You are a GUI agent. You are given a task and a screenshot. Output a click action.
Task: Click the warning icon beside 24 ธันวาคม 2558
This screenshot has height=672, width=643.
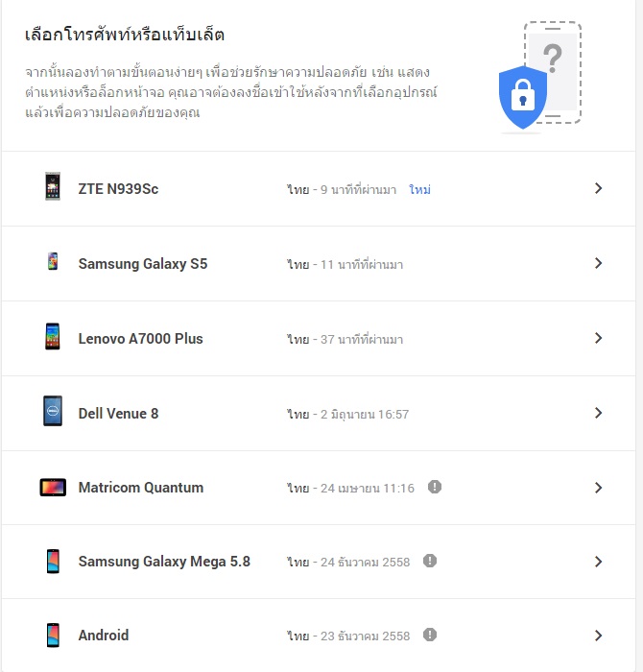(430, 561)
